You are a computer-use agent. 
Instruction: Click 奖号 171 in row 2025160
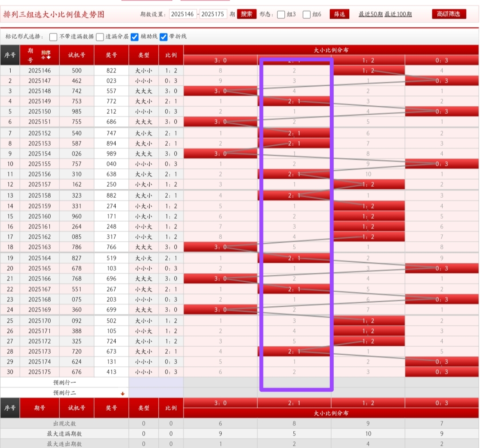112,216
